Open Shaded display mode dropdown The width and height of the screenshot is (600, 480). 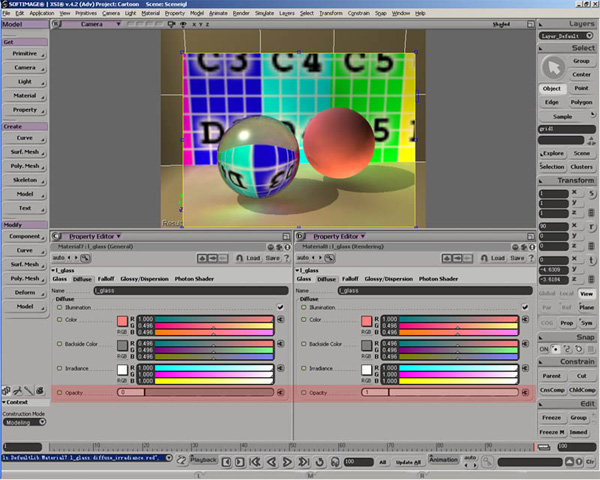coord(501,24)
